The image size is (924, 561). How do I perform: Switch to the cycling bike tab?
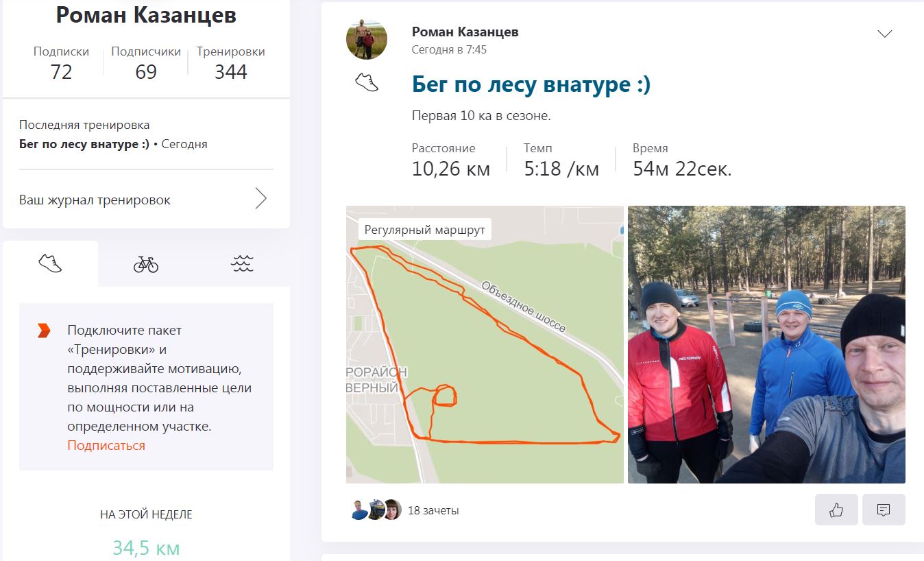(146, 263)
